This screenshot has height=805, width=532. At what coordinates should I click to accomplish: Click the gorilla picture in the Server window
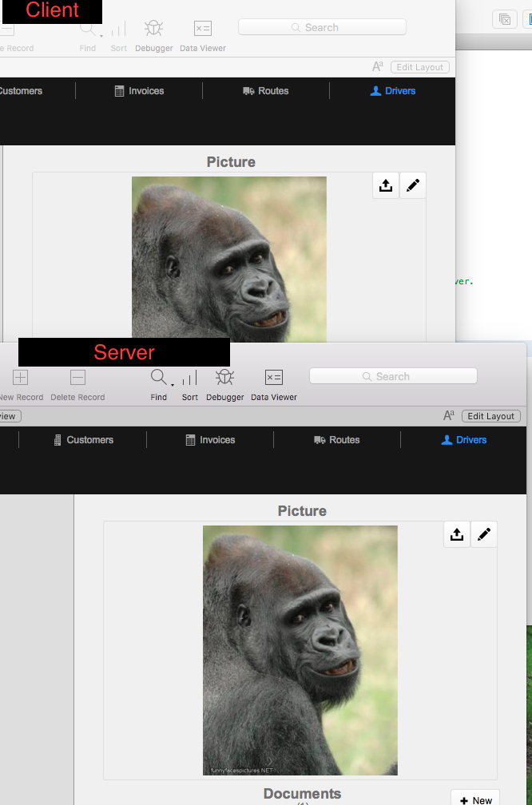(300, 650)
